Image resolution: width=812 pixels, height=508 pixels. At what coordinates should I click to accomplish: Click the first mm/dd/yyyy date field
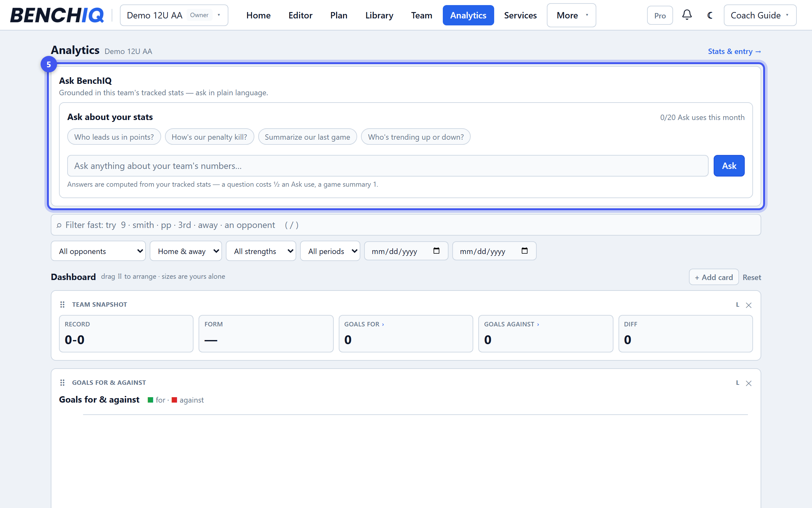point(406,251)
